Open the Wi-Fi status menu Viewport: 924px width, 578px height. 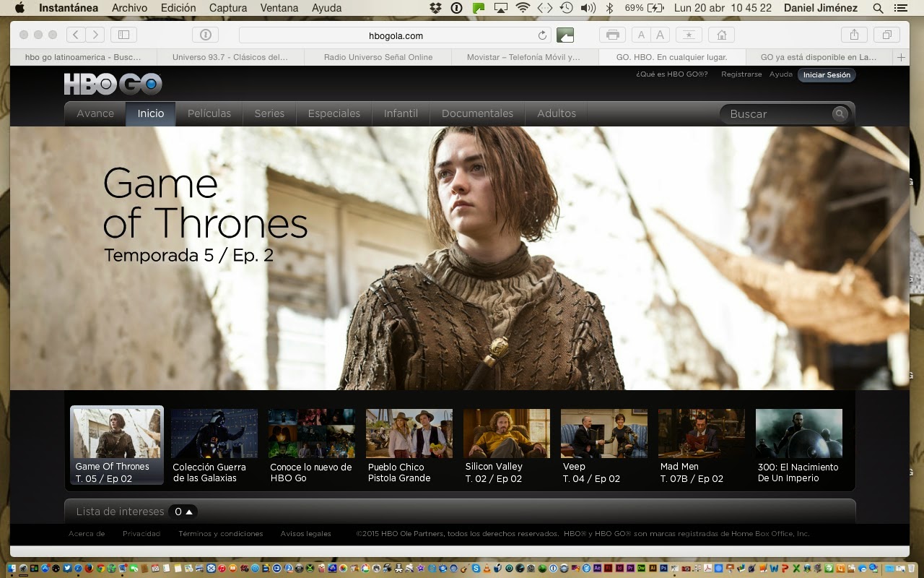point(522,8)
